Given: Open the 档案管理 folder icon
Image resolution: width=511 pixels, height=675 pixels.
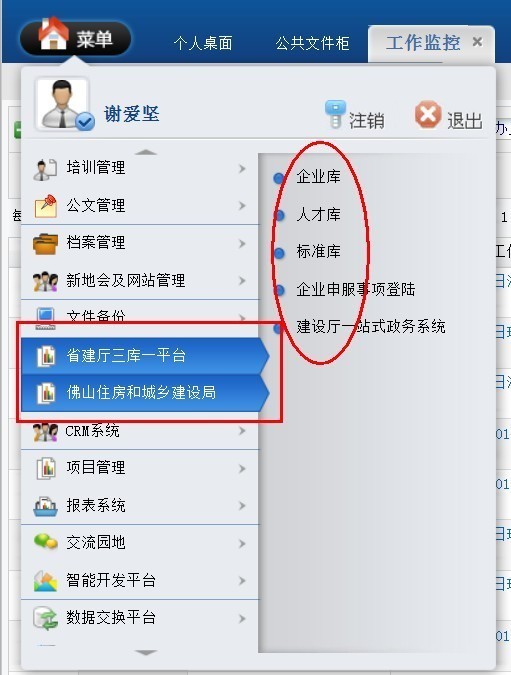Looking at the screenshot, I should 45,243.
